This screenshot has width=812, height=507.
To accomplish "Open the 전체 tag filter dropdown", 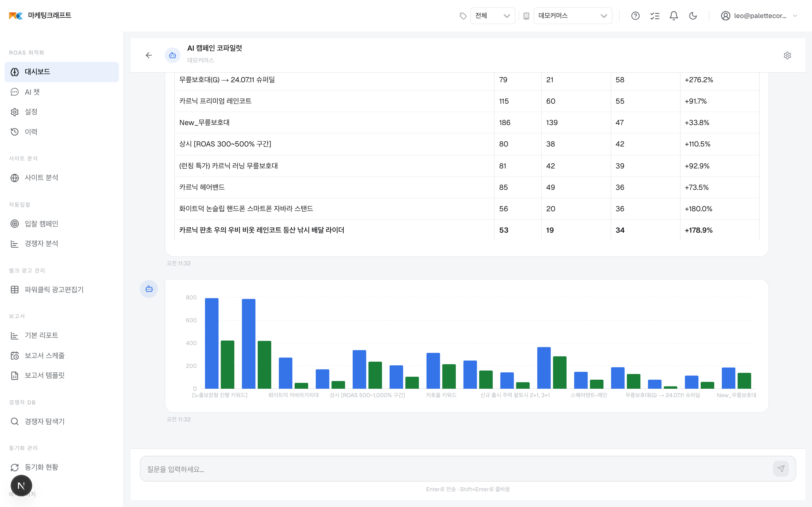I will coord(492,16).
